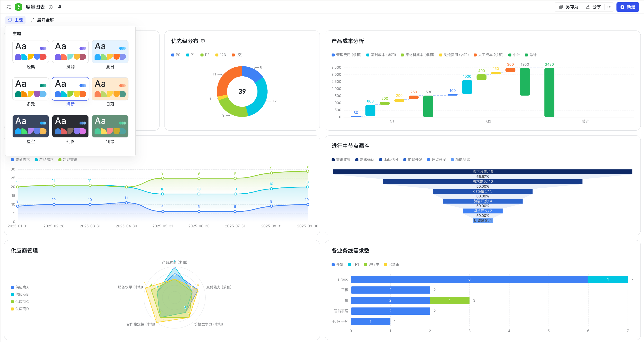The width and height of the screenshot is (644, 342).
Task: Select the 日落 theme thumbnail
Action: 110,89
